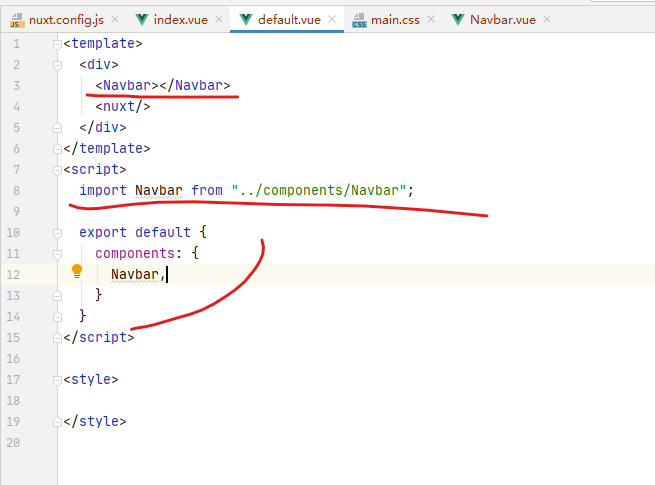The width and height of the screenshot is (655, 485).
Task: Close the default.vue tab
Action: pyautogui.click(x=332, y=19)
